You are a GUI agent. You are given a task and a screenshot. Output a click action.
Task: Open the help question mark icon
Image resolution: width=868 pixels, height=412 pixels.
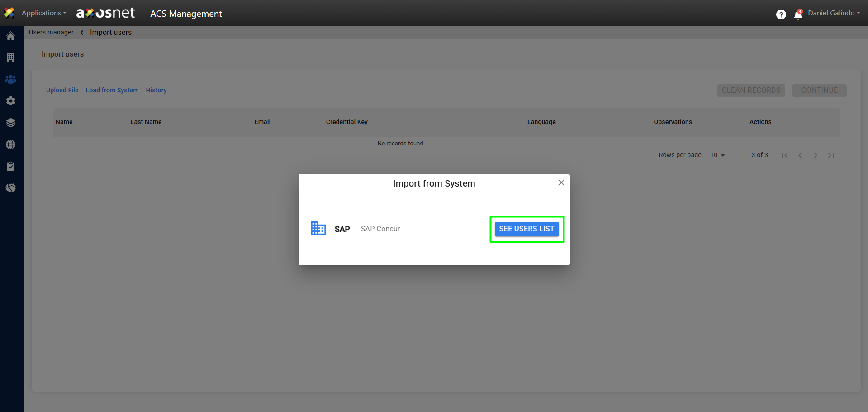pyautogui.click(x=781, y=14)
